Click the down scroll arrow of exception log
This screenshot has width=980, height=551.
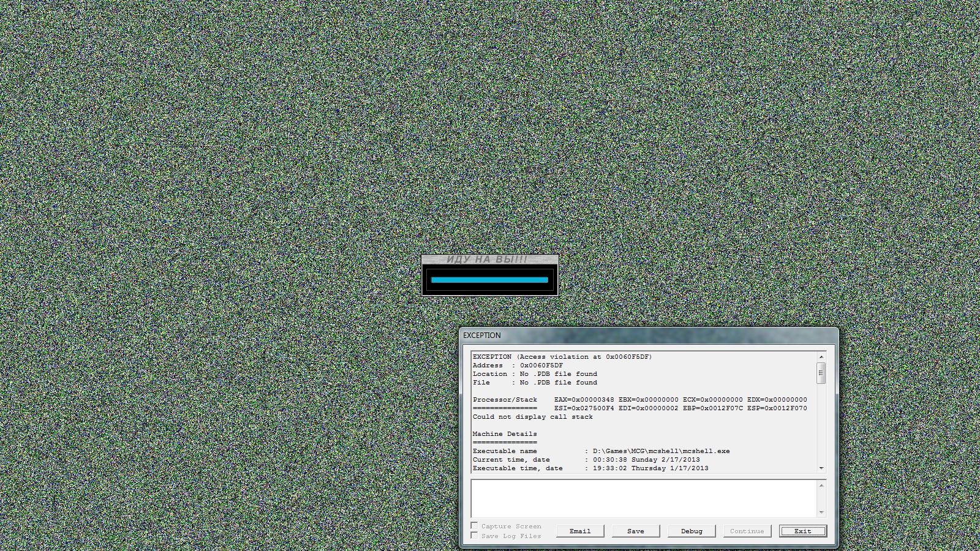(821, 468)
